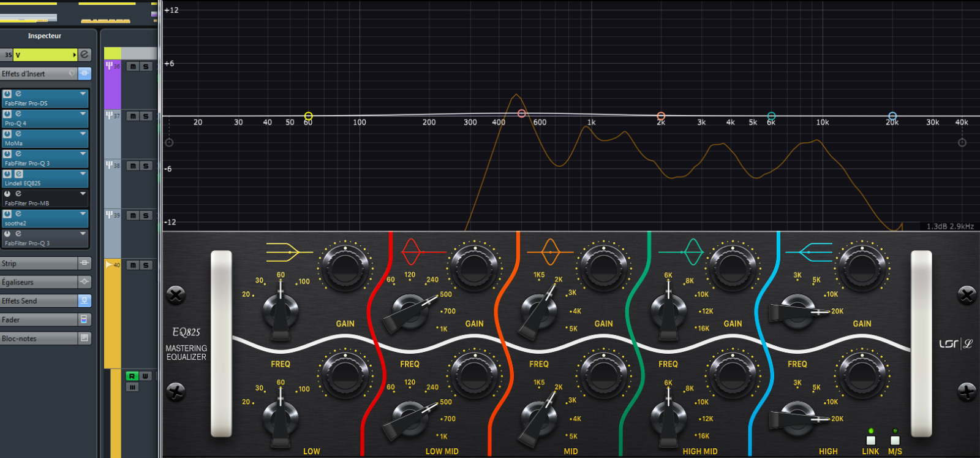This screenshot has width=980, height=458.
Task: Open the Bloc-notes inspector section
Action: pyautogui.click(x=38, y=338)
